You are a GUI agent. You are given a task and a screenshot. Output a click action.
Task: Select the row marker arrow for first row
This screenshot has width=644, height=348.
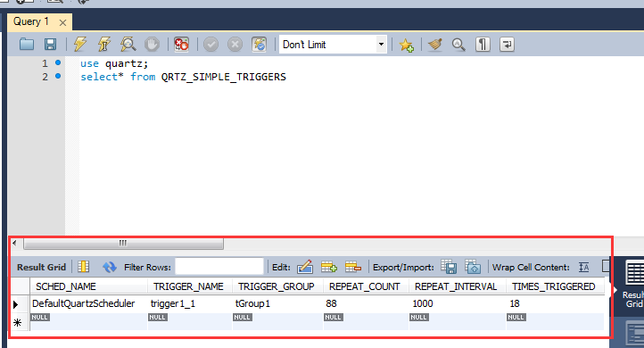(16, 304)
